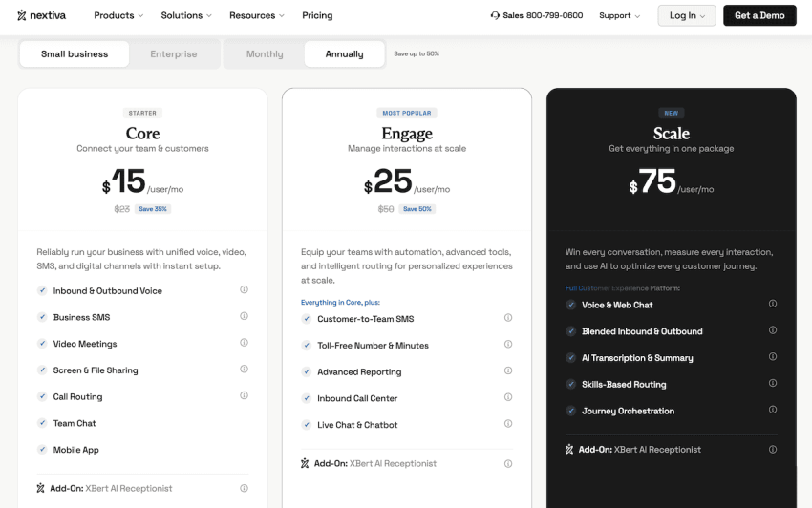
Task: Click the STARTER badge
Action: [x=142, y=113]
